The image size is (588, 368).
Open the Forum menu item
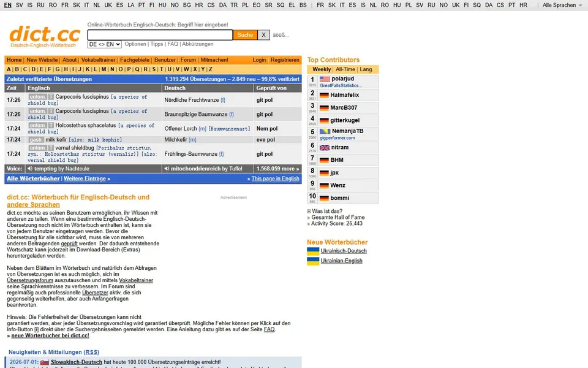point(188,60)
